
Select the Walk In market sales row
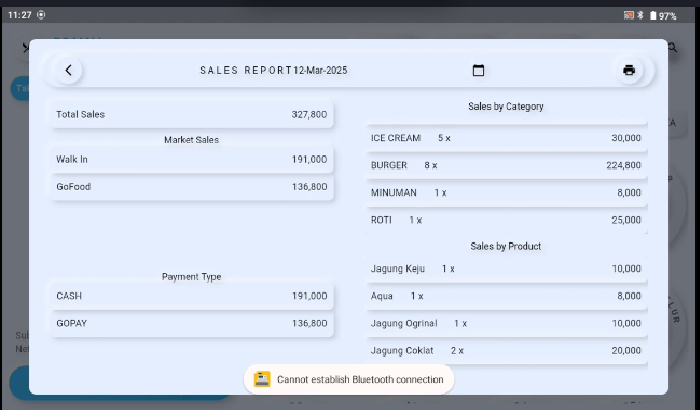pos(191,159)
